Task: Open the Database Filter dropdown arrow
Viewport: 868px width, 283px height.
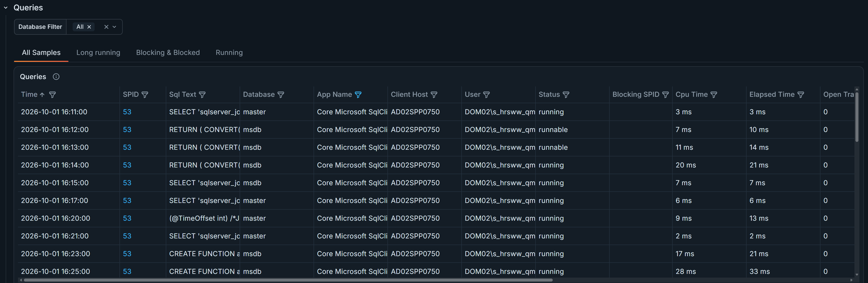Action: 114,27
